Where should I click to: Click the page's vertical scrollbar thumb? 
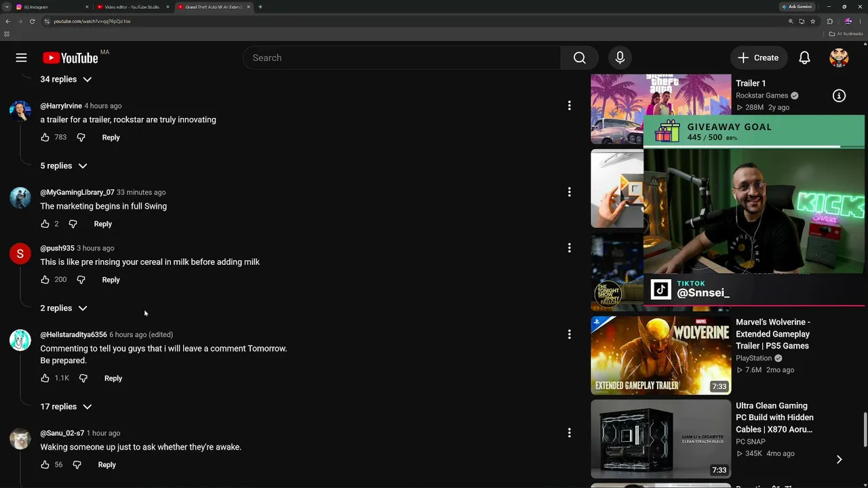[x=865, y=428]
